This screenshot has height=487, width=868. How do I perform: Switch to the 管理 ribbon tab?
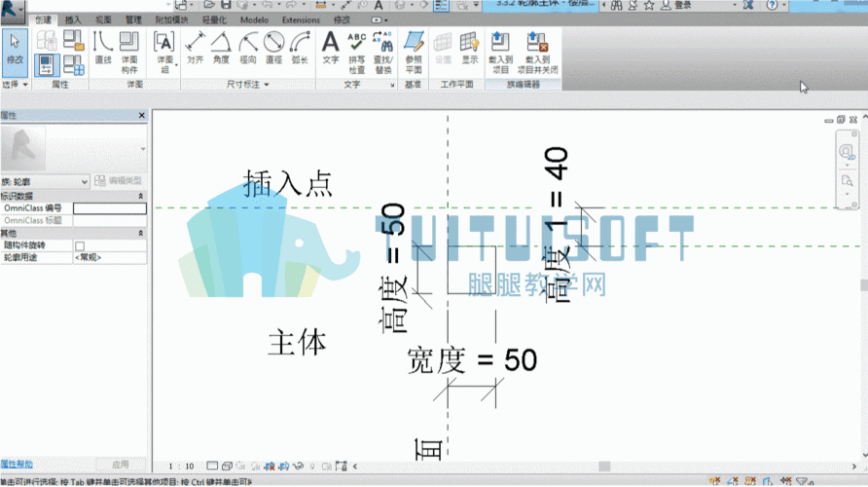133,19
